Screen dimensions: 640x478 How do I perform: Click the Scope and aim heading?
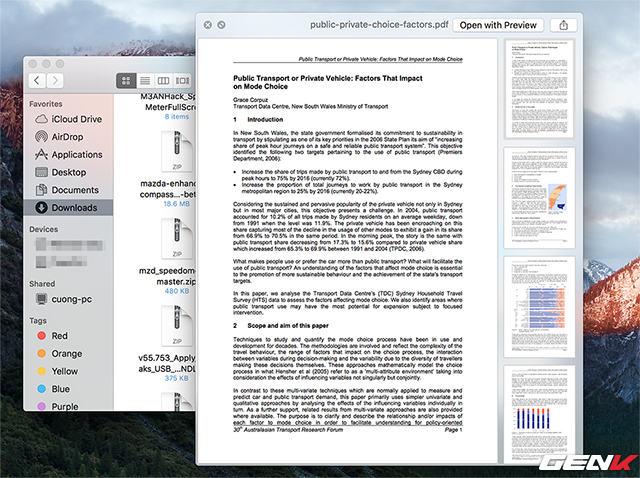(x=288, y=326)
